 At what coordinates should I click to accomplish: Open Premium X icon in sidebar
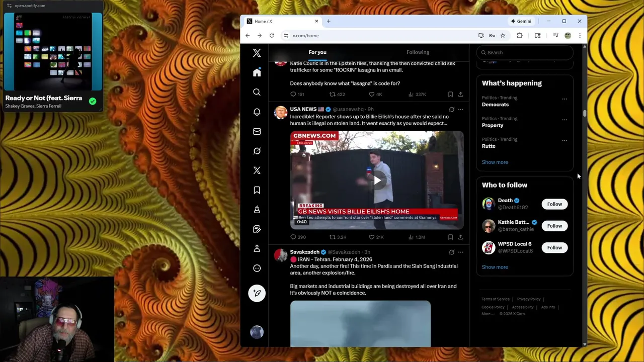(x=257, y=170)
